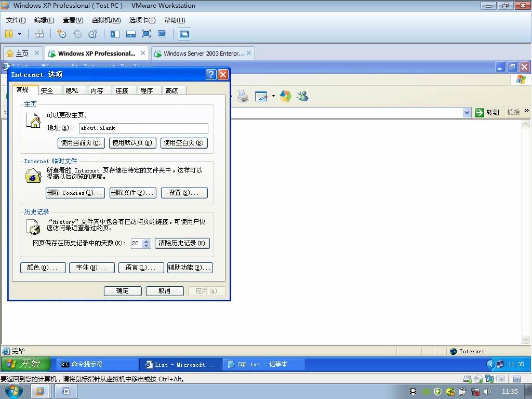Viewport: 532px width, 399px height.
Task: Toggle the VMware library sidebar icon
Action: pyautogui.click(x=115, y=34)
